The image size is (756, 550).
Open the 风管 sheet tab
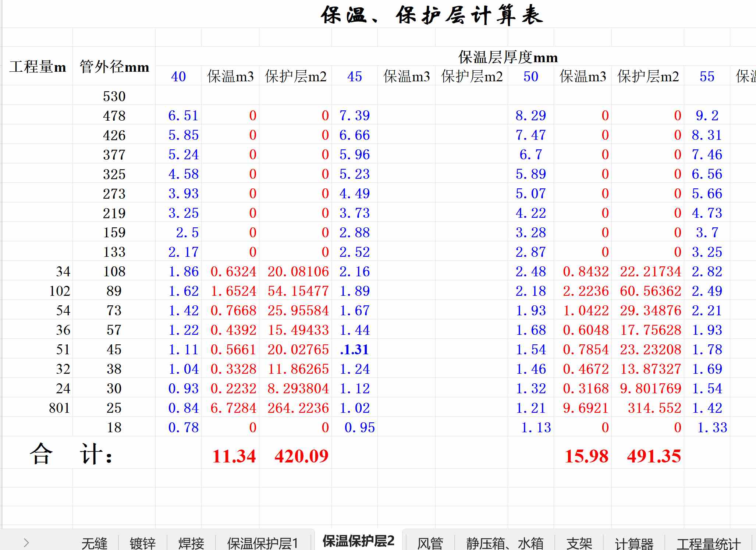click(x=430, y=543)
